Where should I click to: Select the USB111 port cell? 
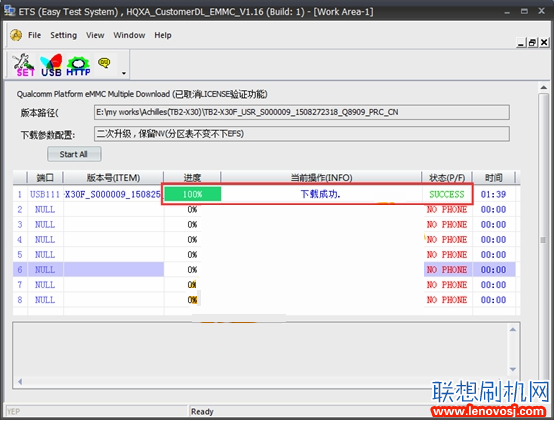45,194
